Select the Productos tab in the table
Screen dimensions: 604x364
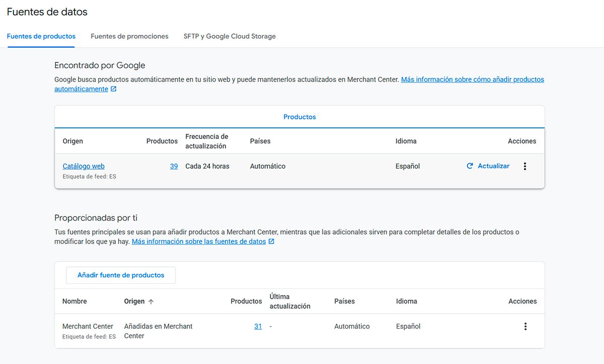coord(299,117)
